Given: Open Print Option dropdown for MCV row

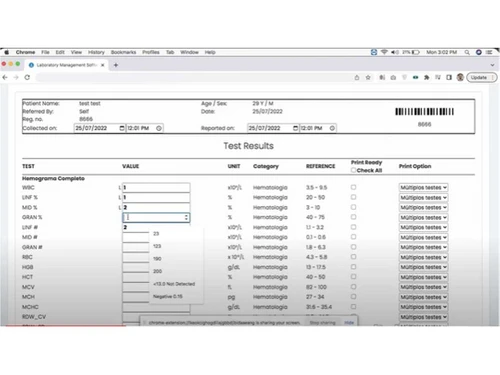Looking at the screenshot, I should point(423,287).
